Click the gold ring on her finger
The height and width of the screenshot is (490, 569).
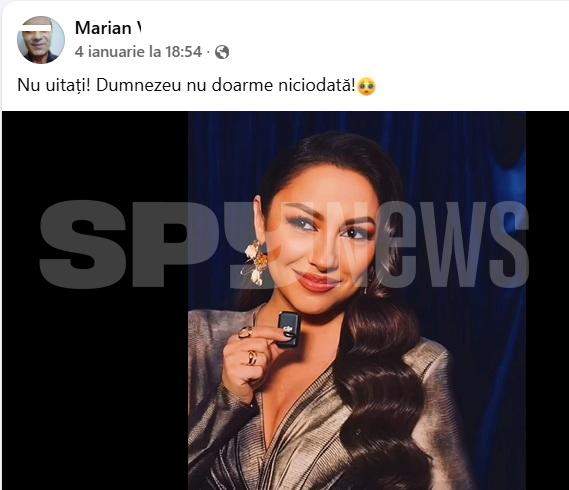252,357
